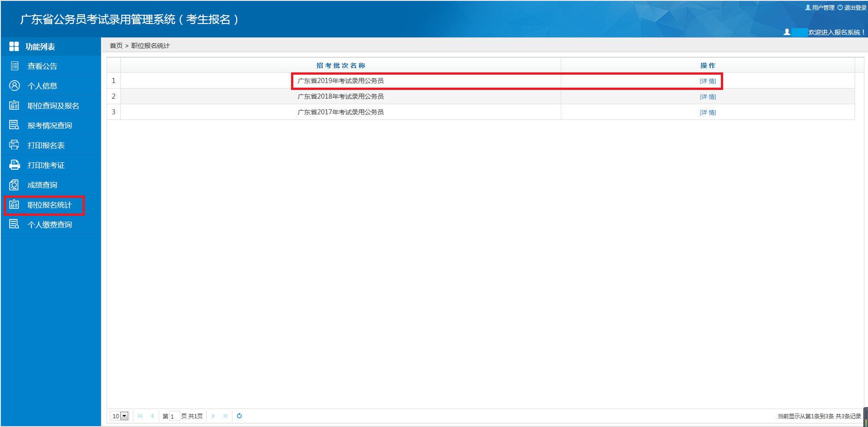
Task: Click the 操作 column header
Action: tap(707, 65)
